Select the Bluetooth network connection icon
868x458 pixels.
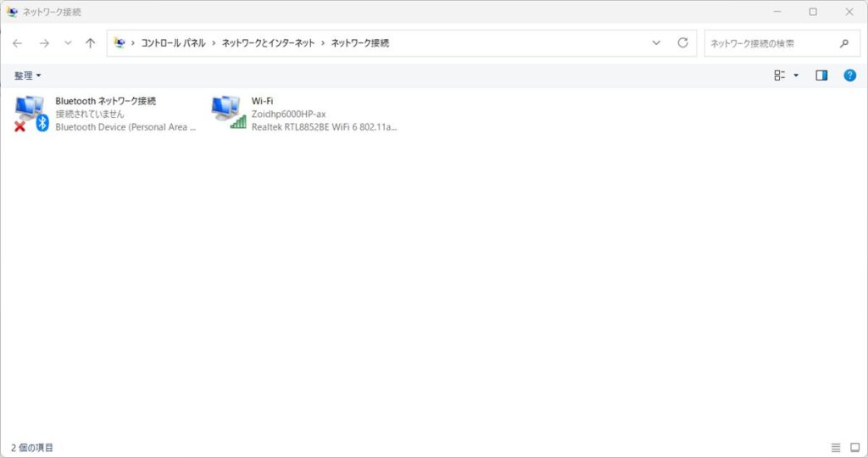31,114
